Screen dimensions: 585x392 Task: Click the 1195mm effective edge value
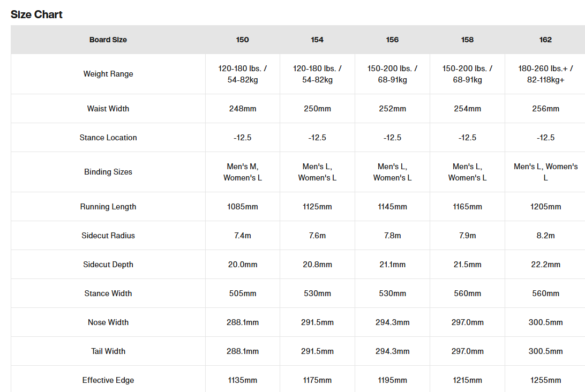tap(392, 380)
